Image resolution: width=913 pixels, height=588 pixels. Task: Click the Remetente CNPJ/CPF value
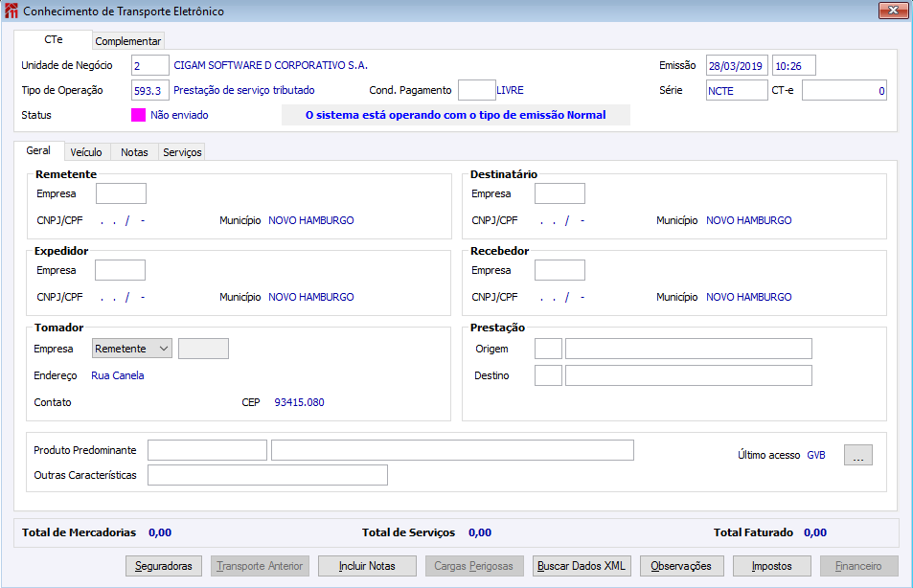tap(123, 220)
